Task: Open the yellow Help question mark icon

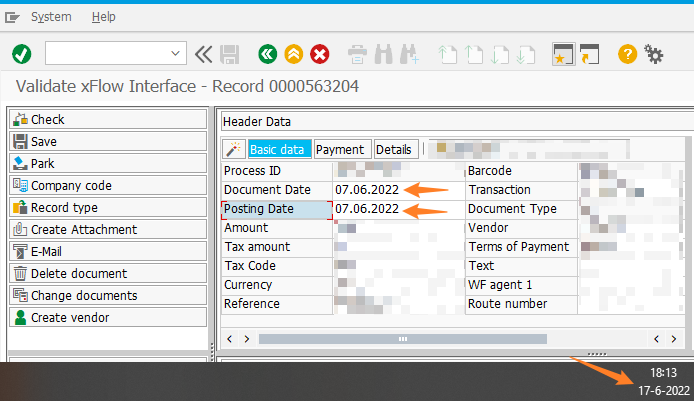Action: pyautogui.click(x=627, y=53)
